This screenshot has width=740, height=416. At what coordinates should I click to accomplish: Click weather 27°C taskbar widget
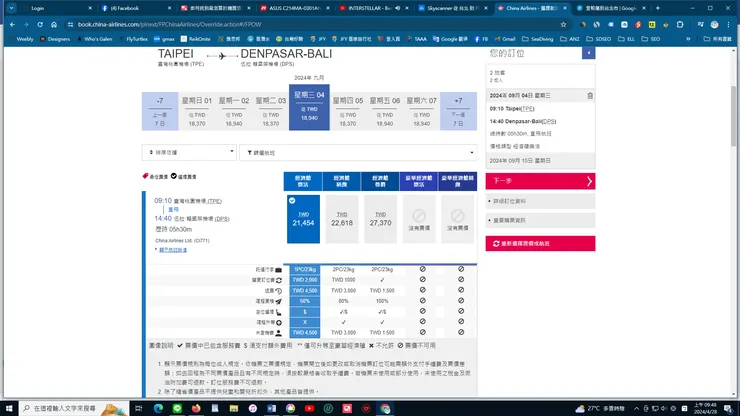pos(599,408)
